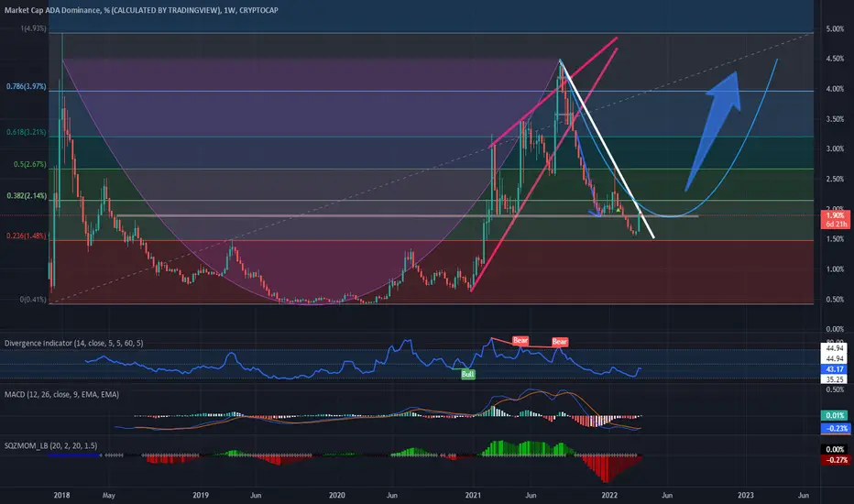The height and width of the screenshot is (504, 854).
Task: Open the Divergence Indicator legend title
Action: click(x=74, y=344)
